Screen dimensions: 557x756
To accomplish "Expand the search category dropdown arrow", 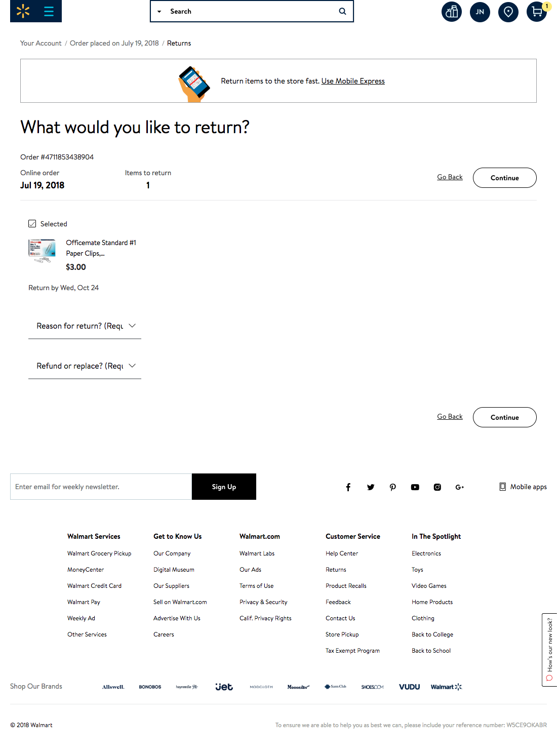I will tap(160, 11).
